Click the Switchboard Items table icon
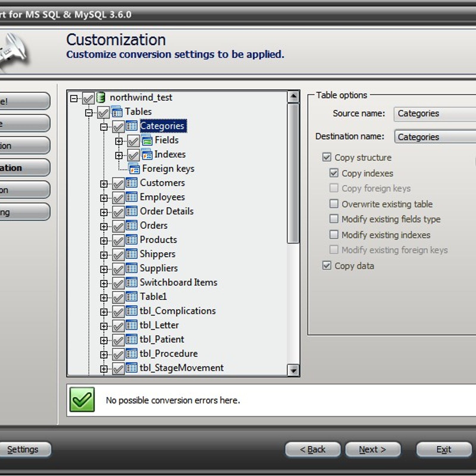 (131, 282)
